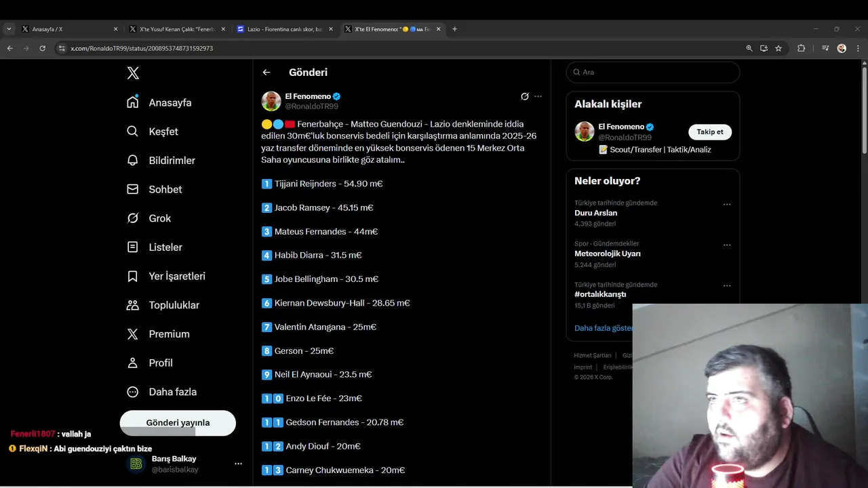Click Gönderi yayınla button
The height and width of the screenshot is (488, 868).
178,423
